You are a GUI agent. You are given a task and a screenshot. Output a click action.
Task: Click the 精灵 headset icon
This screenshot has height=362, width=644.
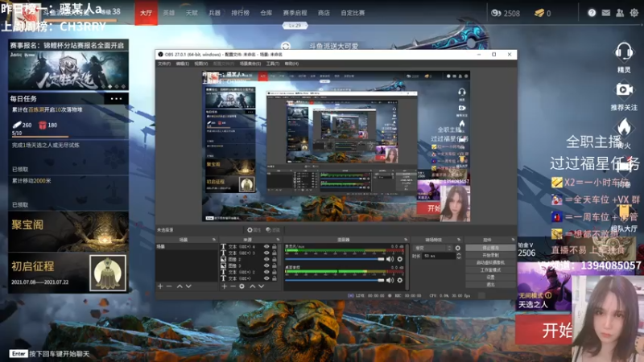coord(624,52)
